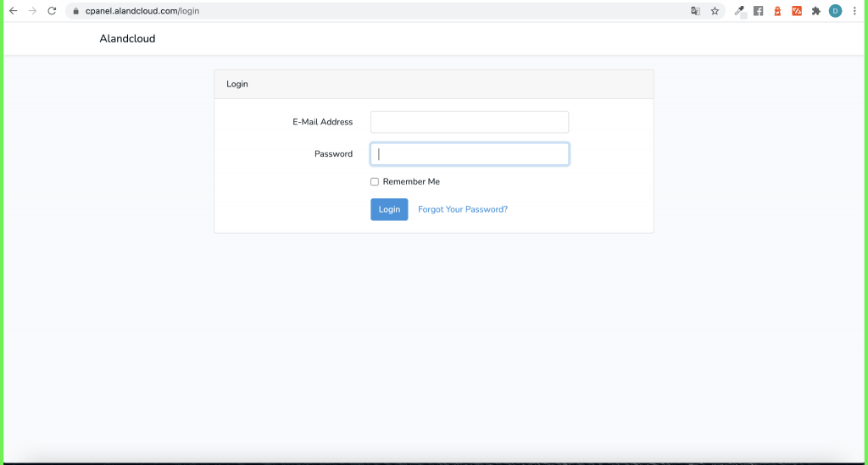Open the profile avatar D
The height and width of the screenshot is (465, 868).
point(835,11)
